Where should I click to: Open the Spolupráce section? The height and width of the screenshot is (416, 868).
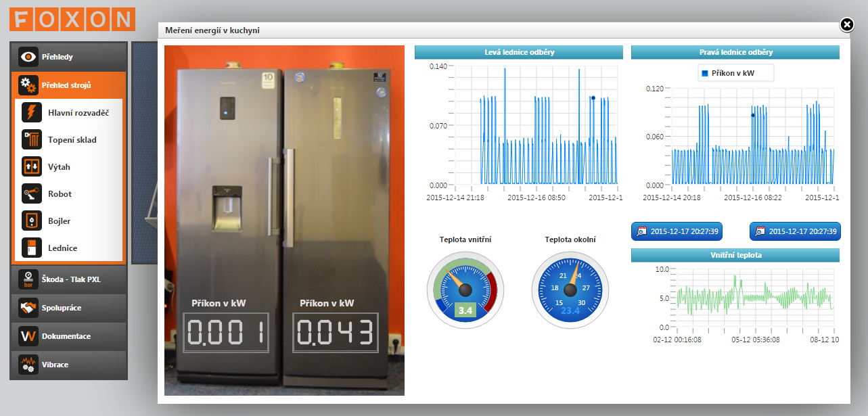(69, 308)
